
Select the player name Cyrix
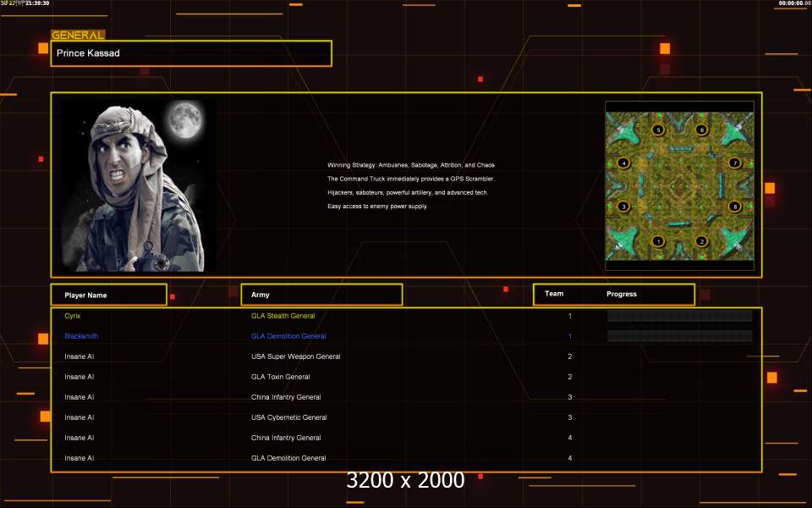tap(73, 316)
